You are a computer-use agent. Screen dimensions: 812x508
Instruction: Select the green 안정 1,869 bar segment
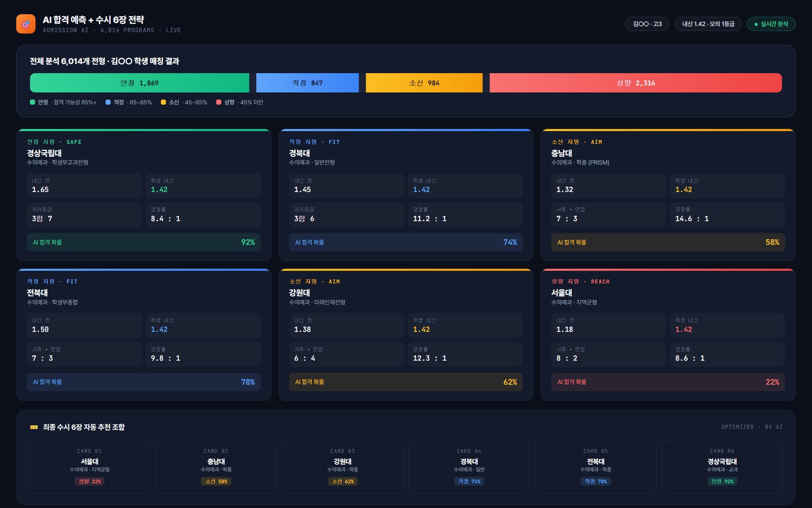click(x=140, y=83)
